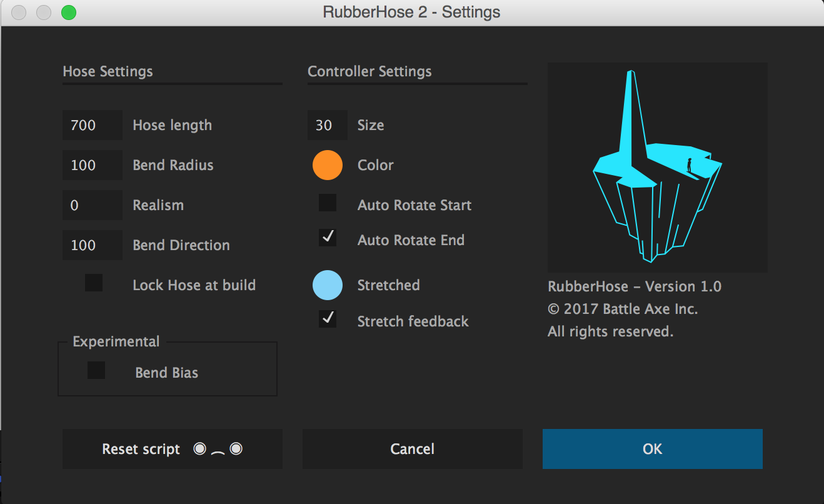Click the Reset script button
Screen dimensions: 824x504
[x=173, y=449]
